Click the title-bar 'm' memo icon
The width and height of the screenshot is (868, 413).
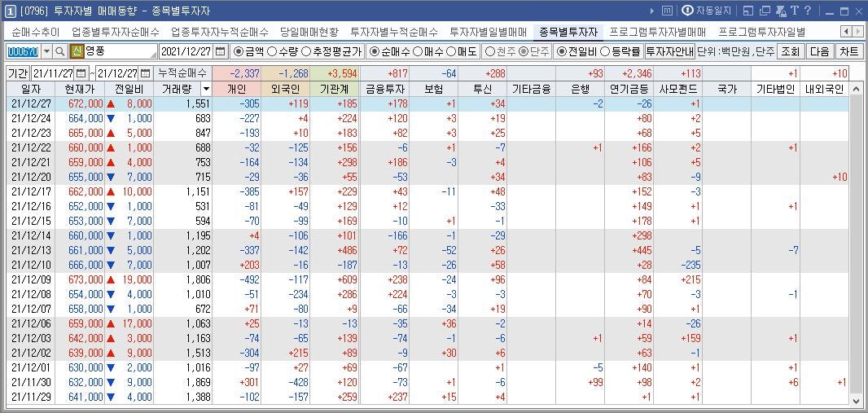pyautogui.click(x=668, y=11)
